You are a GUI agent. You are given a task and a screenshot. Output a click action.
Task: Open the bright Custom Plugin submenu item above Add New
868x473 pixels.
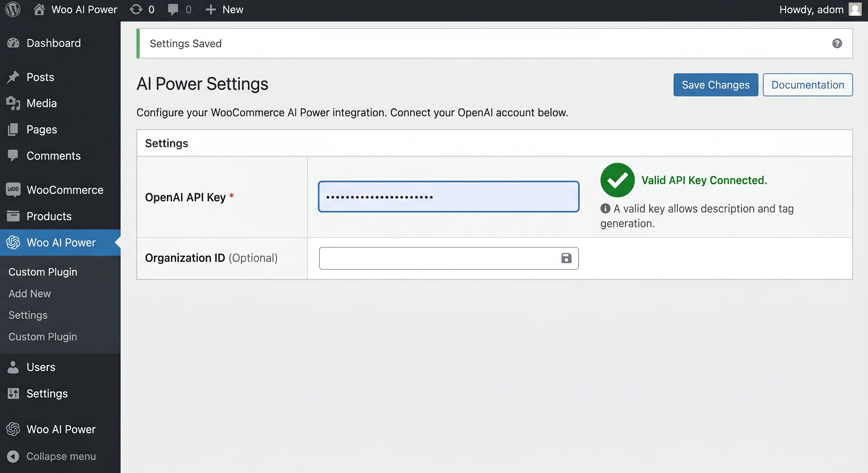tap(43, 272)
